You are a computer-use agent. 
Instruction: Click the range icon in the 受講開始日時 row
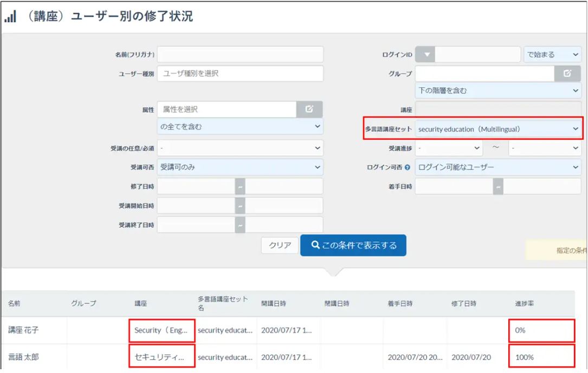click(240, 206)
